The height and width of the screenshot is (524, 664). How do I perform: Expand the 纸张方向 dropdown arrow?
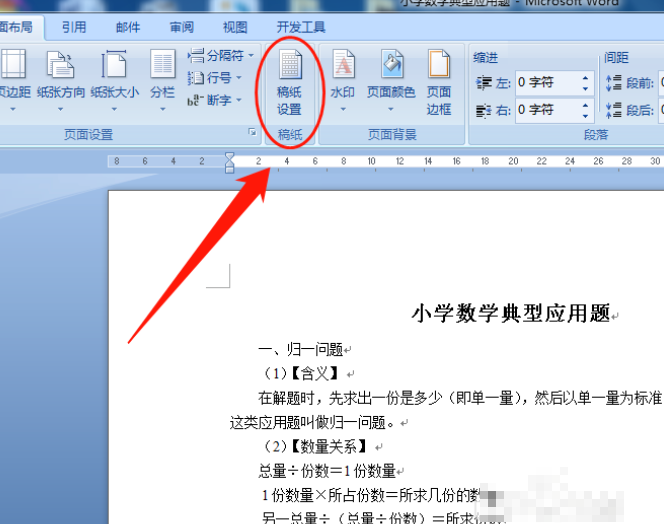tap(61, 109)
